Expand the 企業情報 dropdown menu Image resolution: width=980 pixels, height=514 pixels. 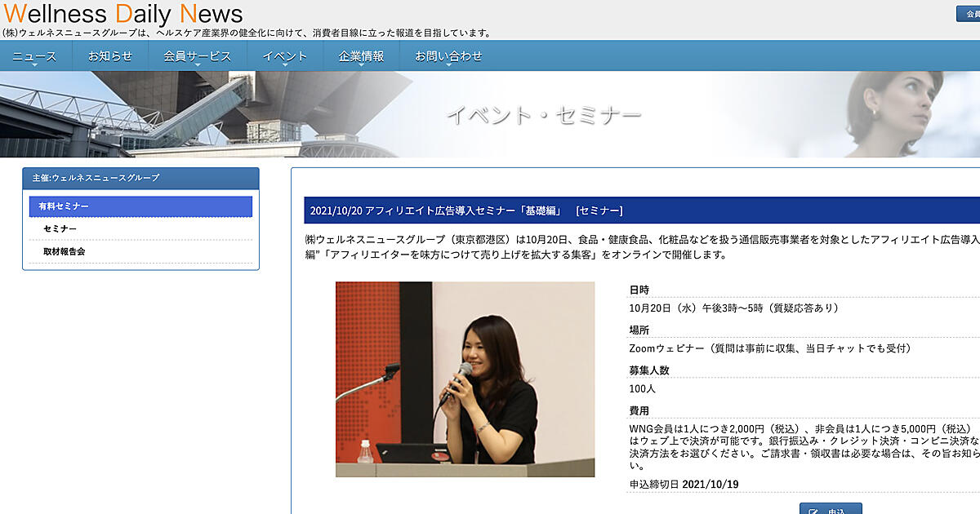point(361,56)
